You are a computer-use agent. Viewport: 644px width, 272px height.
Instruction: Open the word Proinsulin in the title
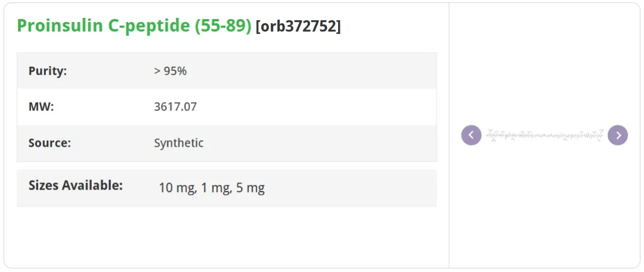click(x=60, y=26)
